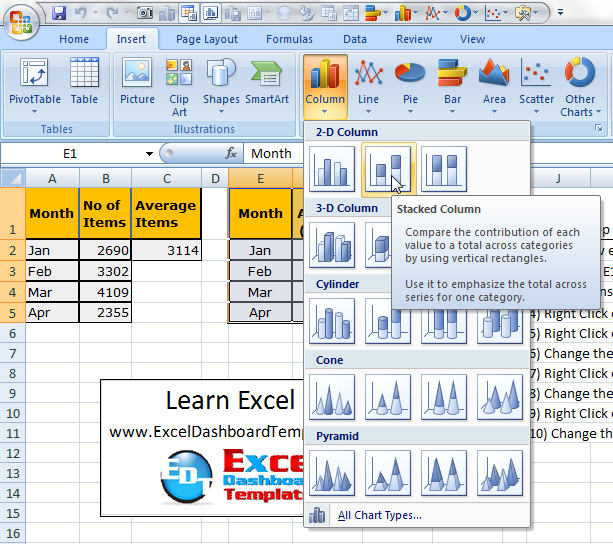Save workbook using the floppy disk icon
This screenshot has height=544, width=613.
click(59, 13)
